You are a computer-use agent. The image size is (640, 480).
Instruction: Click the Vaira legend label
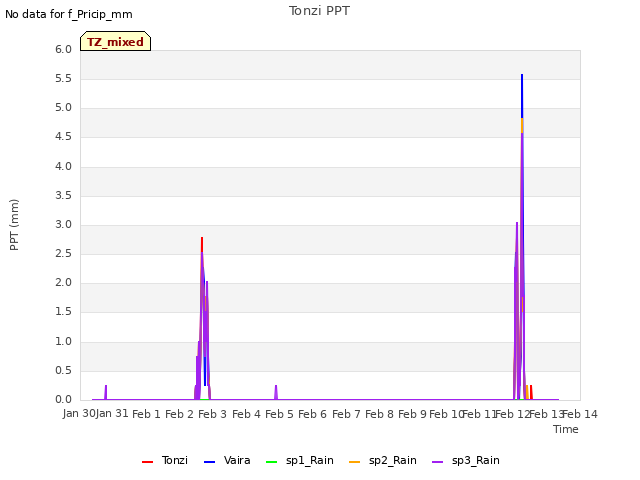(237, 460)
